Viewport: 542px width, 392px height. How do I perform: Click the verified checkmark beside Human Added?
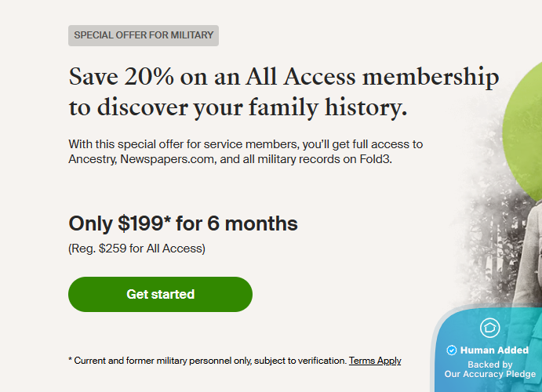click(x=452, y=350)
